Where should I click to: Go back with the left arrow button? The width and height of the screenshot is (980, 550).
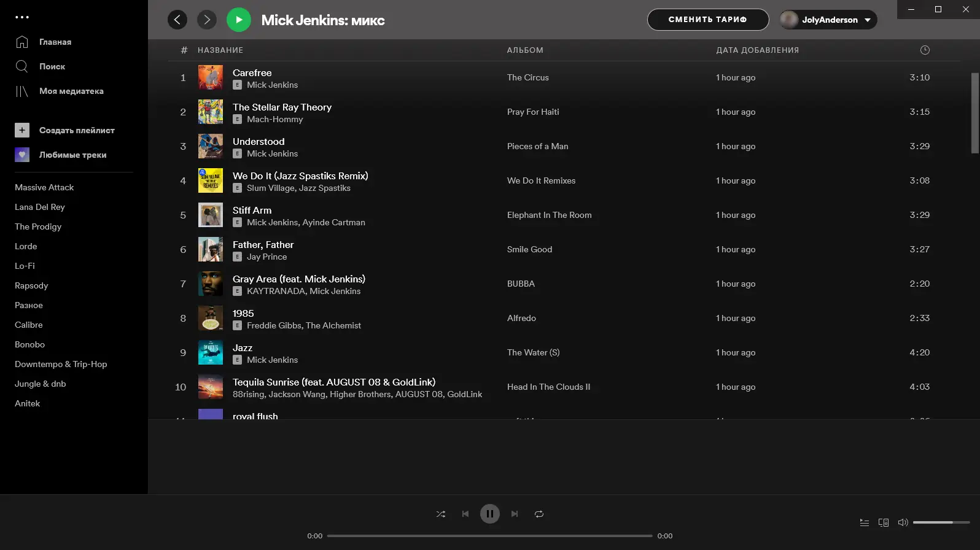(x=177, y=20)
